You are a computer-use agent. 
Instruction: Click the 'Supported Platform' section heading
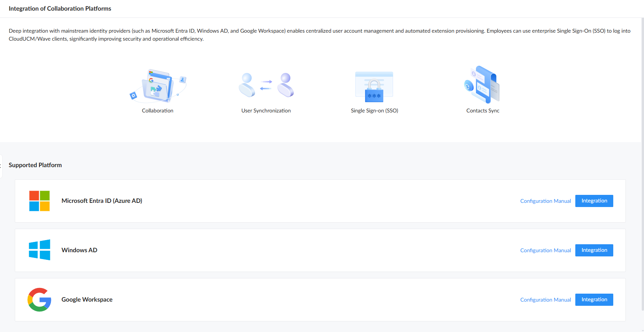(x=35, y=165)
